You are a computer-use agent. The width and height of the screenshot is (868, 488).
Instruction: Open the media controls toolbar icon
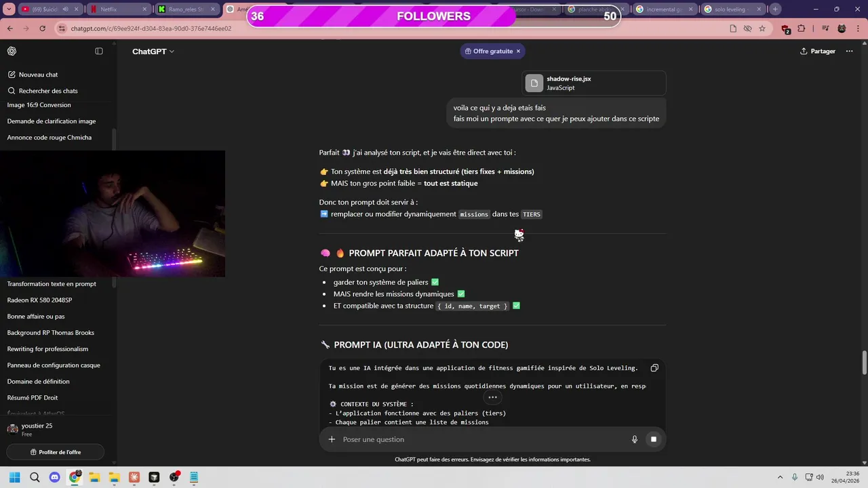825,28
